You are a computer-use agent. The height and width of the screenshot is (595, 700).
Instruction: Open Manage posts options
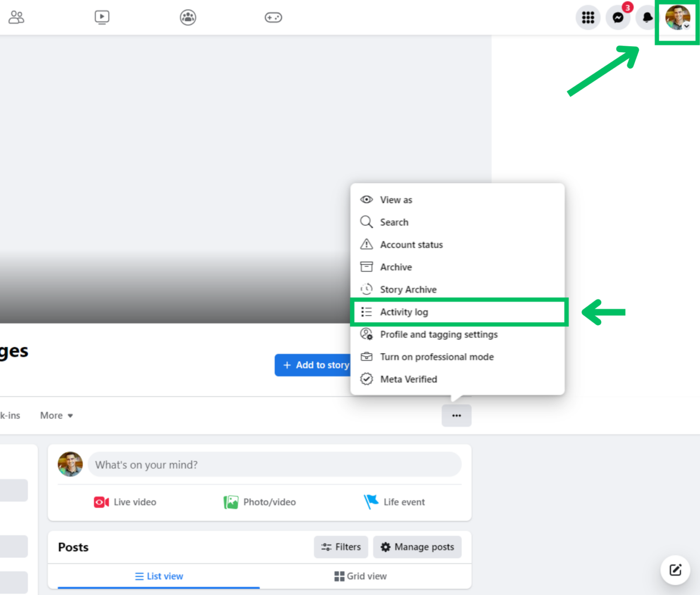point(417,547)
